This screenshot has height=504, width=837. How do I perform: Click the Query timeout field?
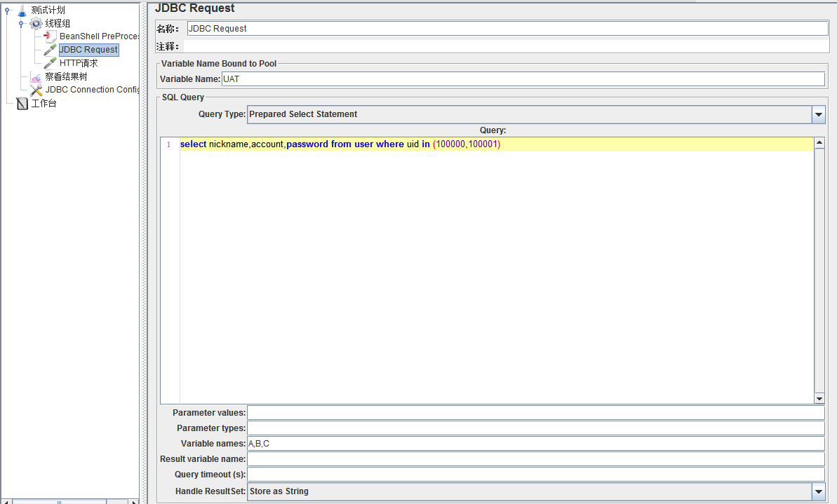536,475
